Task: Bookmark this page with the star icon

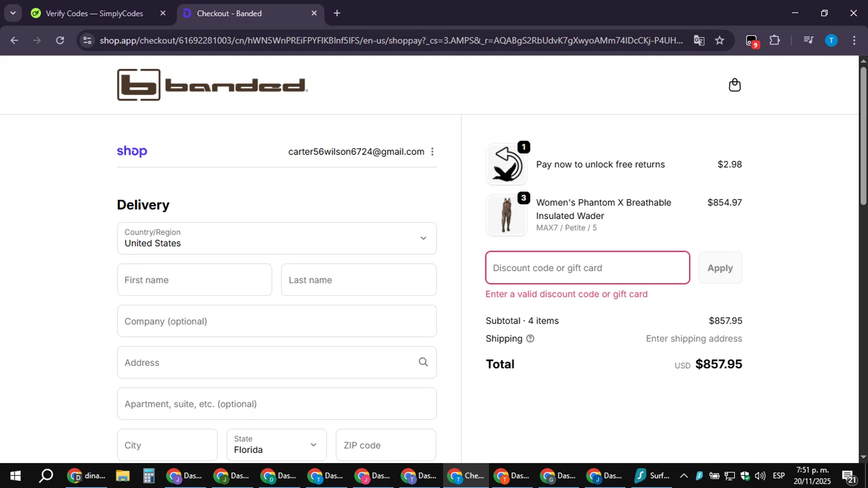Action: tap(719, 40)
